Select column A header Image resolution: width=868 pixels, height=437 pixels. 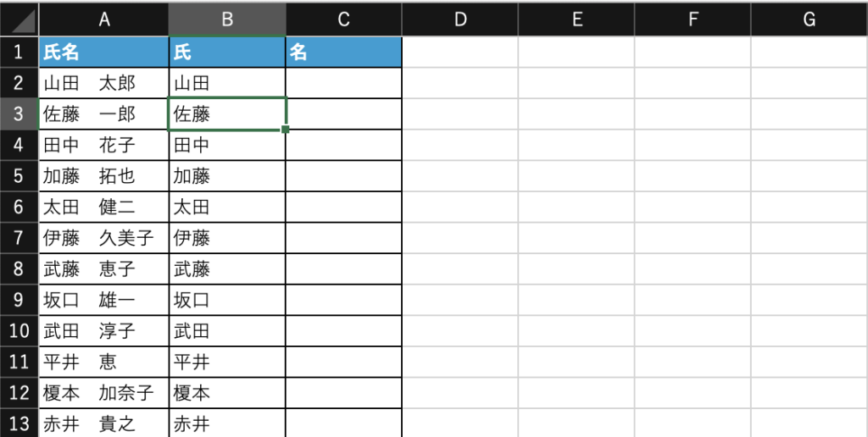point(104,19)
